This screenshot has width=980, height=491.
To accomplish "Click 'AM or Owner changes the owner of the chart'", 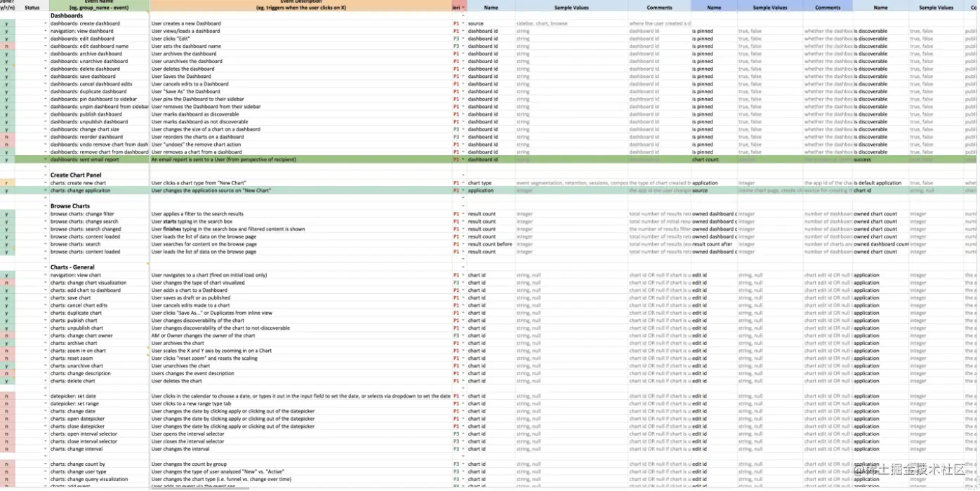I will click(301, 336).
